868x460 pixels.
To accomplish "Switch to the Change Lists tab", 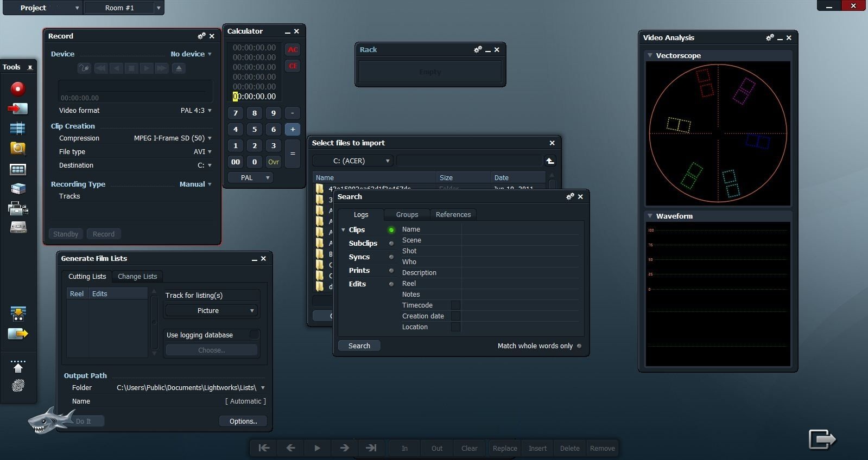I will (x=137, y=277).
